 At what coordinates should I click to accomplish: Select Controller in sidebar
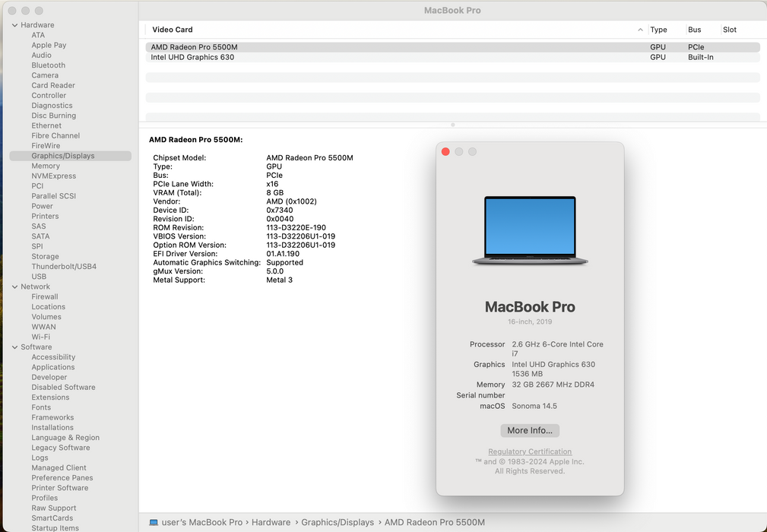pyautogui.click(x=49, y=95)
